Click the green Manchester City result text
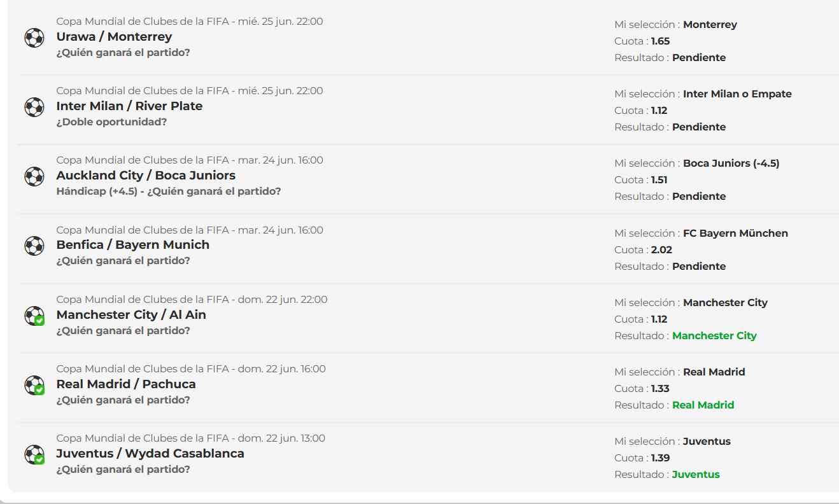The height and width of the screenshot is (504, 839). [x=714, y=335]
